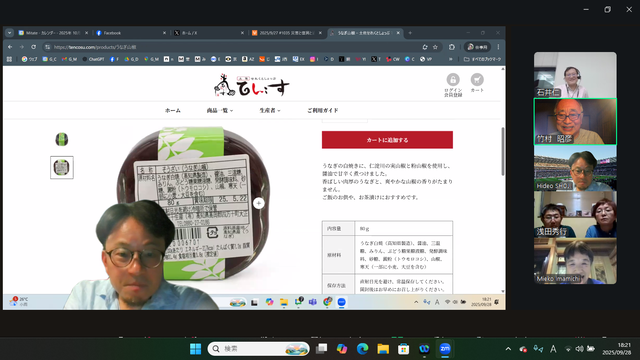This screenshot has height=360, width=640.
Task: Switch to the X home browser tab
Action: click(x=209, y=33)
